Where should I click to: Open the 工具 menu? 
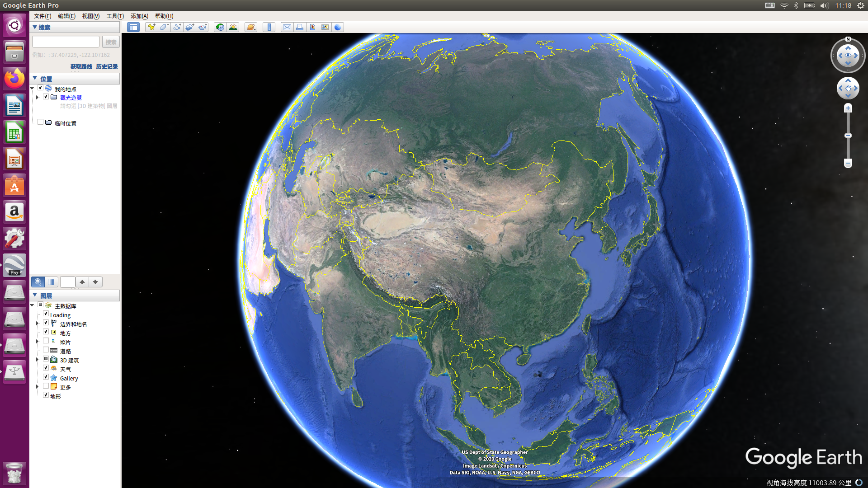click(x=114, y=16)
